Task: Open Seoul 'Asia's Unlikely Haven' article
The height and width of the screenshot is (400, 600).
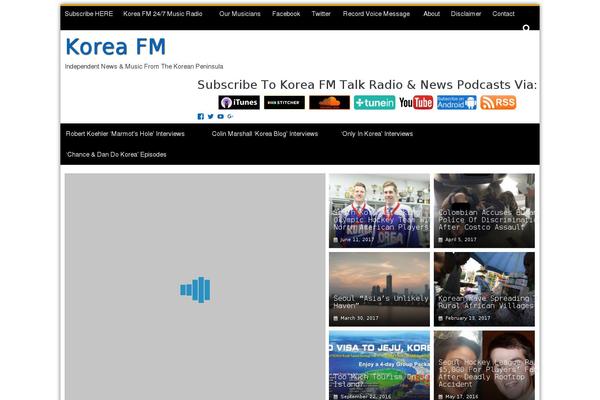Action: [379, 289]
